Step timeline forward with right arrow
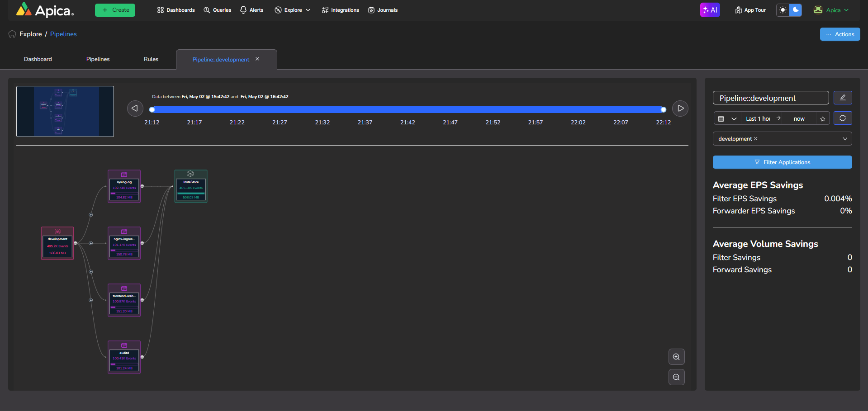Viewport: 868px width, 411px height. (x=680, y=109)
